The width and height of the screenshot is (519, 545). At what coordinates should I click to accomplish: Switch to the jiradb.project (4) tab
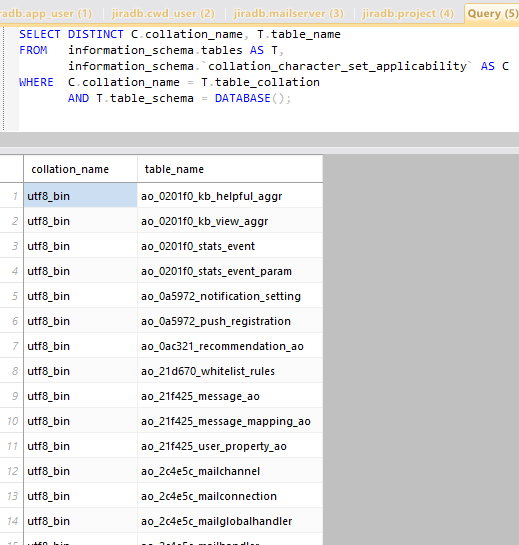(408, 14)
